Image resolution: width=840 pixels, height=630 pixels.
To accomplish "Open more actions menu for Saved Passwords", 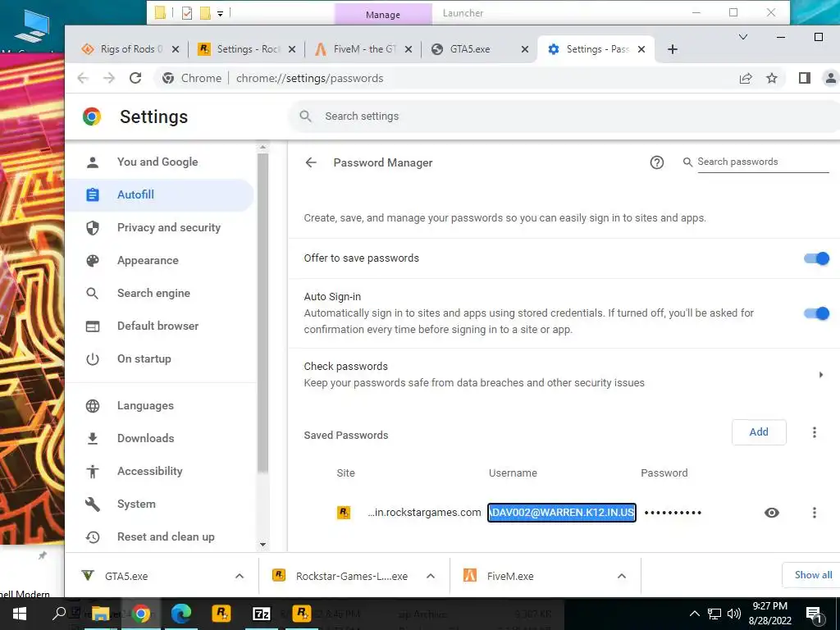I will [815, 432].
